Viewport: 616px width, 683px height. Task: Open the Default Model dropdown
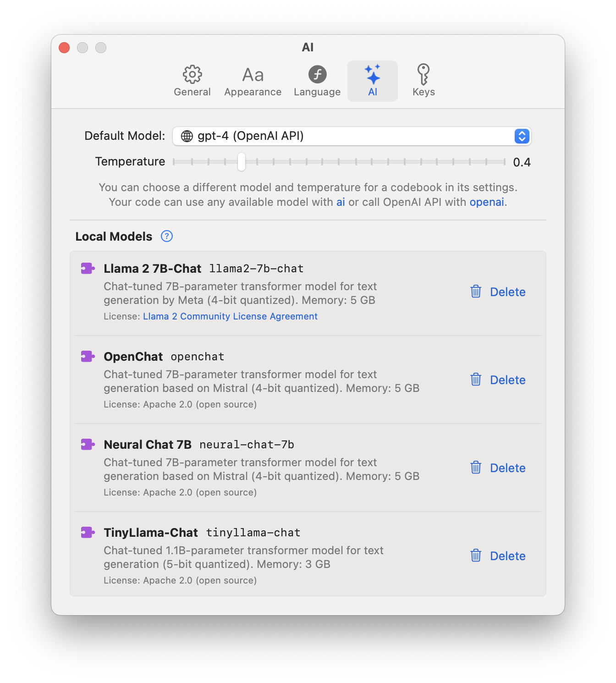click(351, 136)
